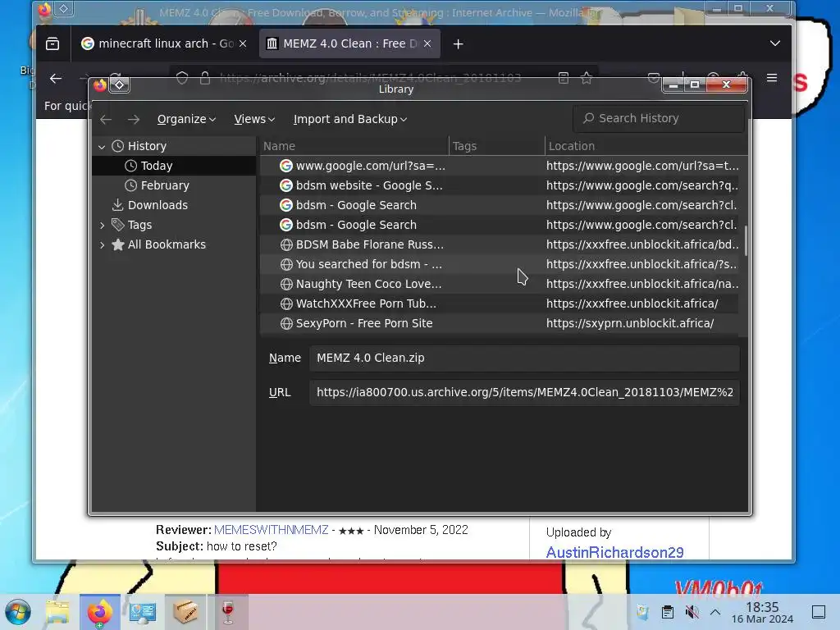Viewport: 840px width, 630px height.
Task: Click tracking protection shield icon
Action: point(182,78)
